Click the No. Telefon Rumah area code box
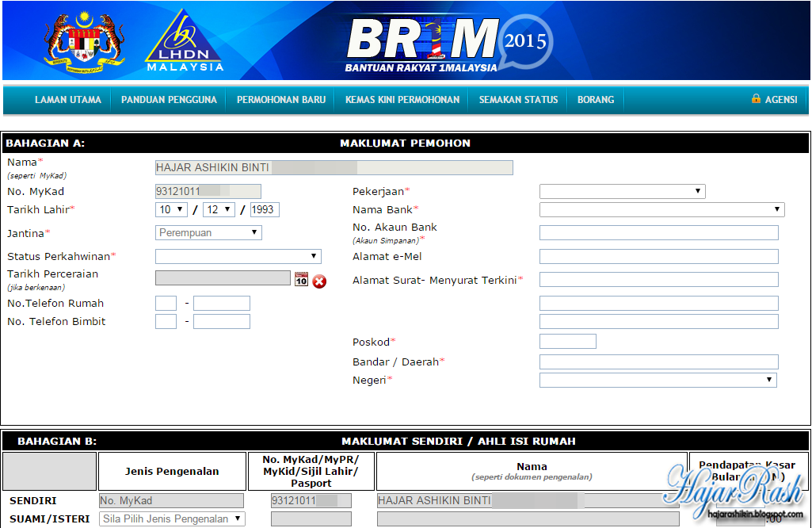The width and height of the screenshot is (812, 528). tap(166, 303)
